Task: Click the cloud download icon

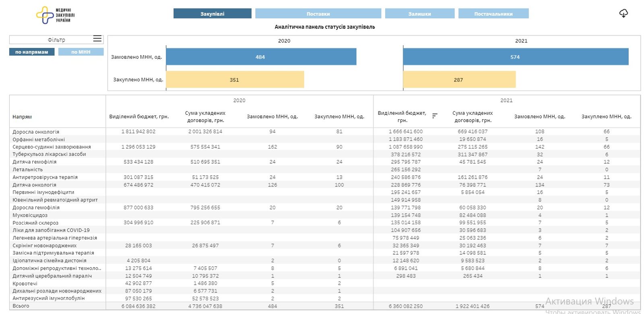Action: 623,14
